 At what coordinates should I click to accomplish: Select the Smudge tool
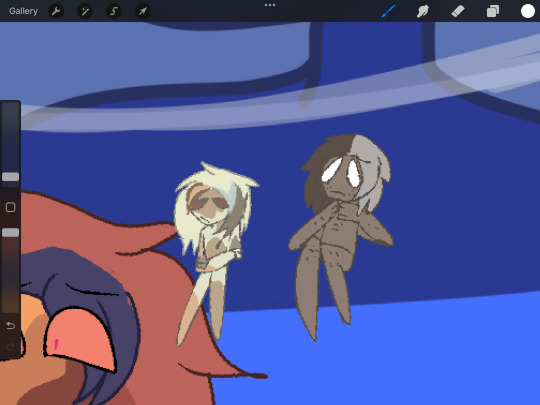423,11
